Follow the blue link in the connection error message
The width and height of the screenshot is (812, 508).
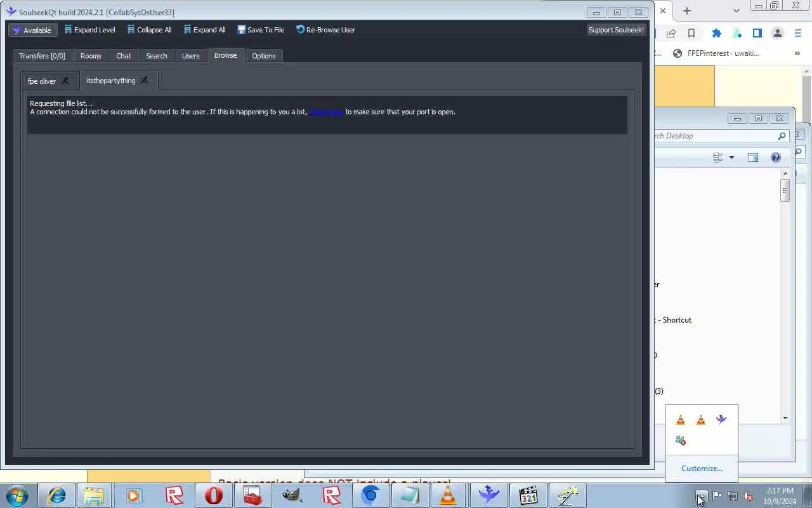(x=326, y=112)
